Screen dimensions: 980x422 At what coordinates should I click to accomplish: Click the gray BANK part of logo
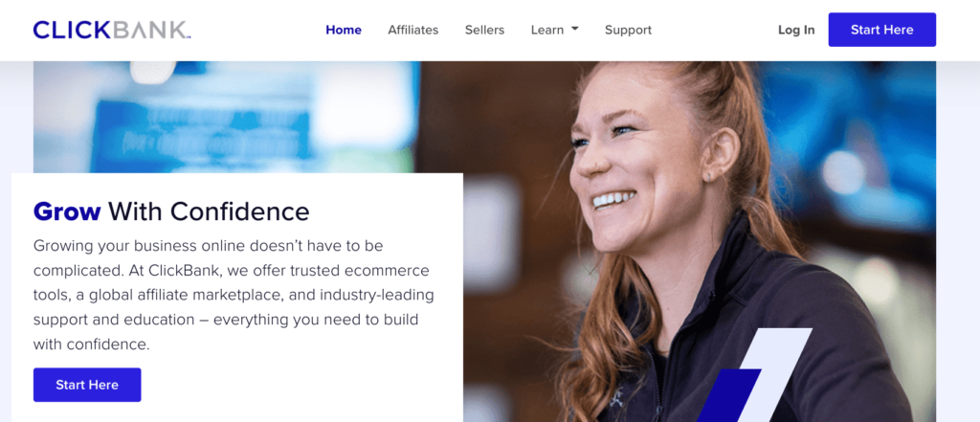pos(152,30)
